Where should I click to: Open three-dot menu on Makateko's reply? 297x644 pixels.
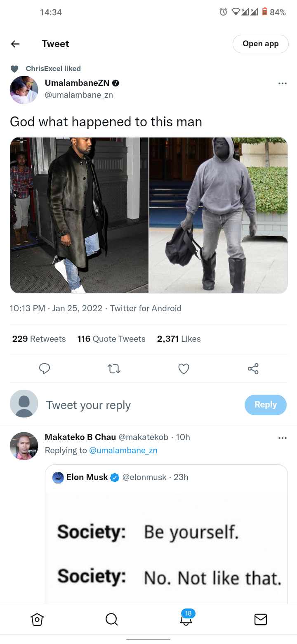(282, 438)
